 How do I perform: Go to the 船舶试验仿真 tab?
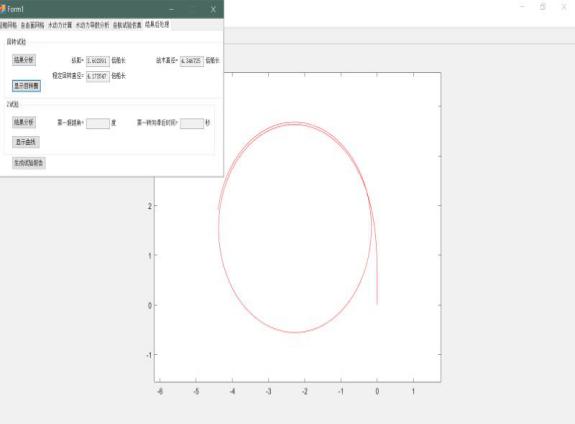(127, 25)
